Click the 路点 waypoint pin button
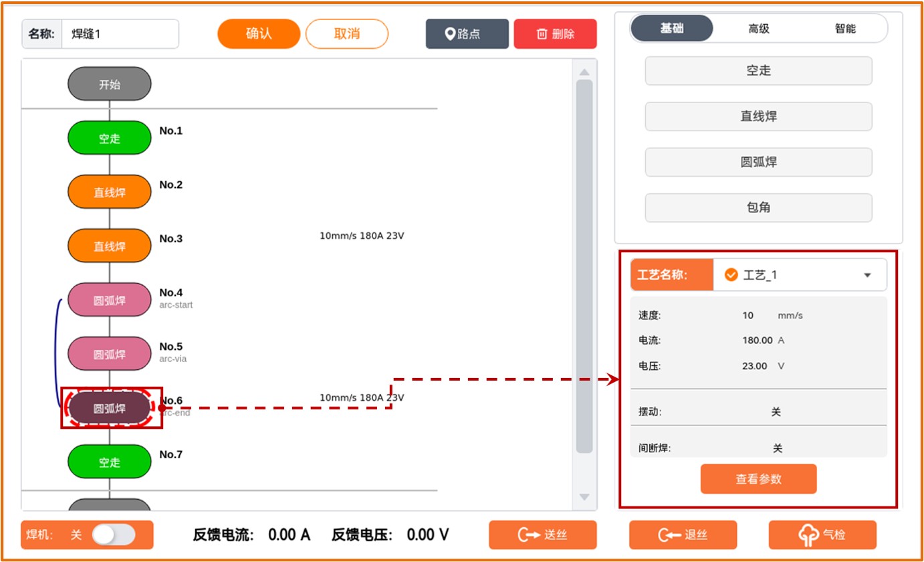The width and height of the screenshot is (924, 562). click(x=467, y=34)
